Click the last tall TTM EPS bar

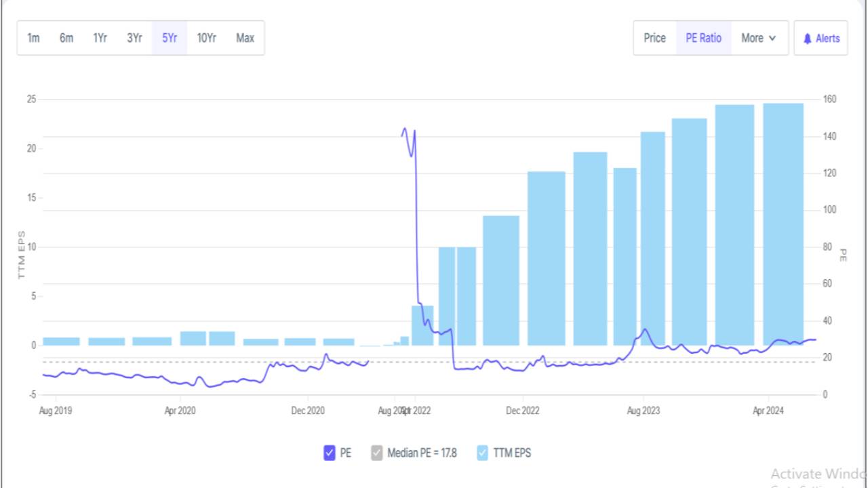click(783, 224)
